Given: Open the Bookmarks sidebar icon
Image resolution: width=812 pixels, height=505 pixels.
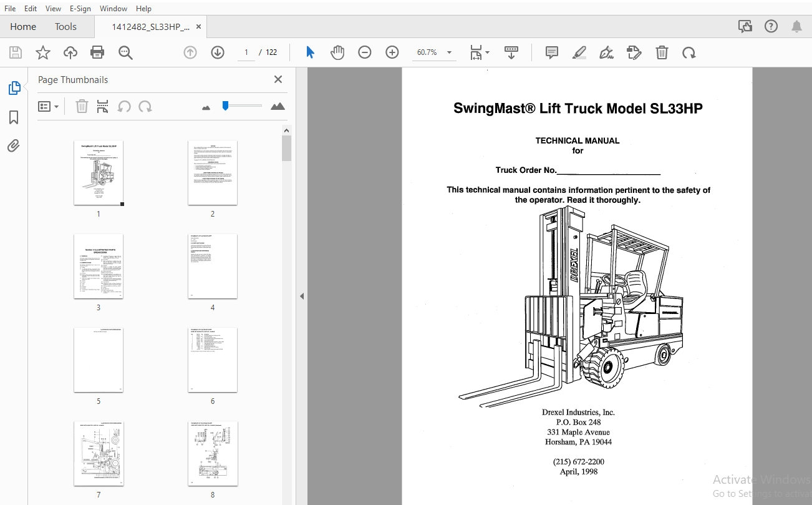Looking at the screenshot, I should (x=14, y=117).
